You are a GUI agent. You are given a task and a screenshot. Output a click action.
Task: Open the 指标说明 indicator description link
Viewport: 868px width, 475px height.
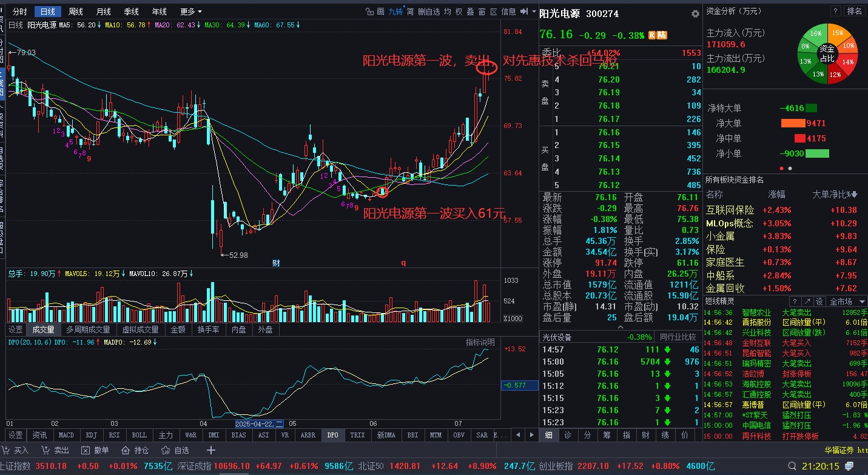(x=480, y=342)
